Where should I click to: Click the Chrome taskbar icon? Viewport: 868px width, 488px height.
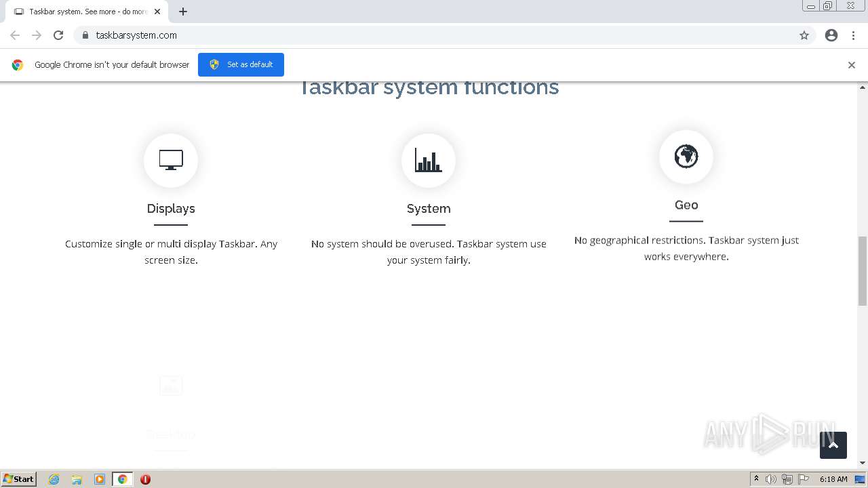tap(123, 479)
